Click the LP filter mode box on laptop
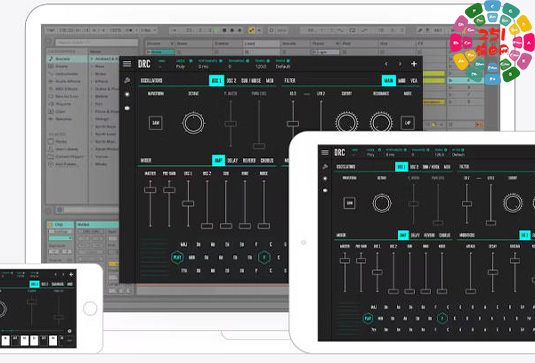The image size is (535, 363). [x=407, y=123]
